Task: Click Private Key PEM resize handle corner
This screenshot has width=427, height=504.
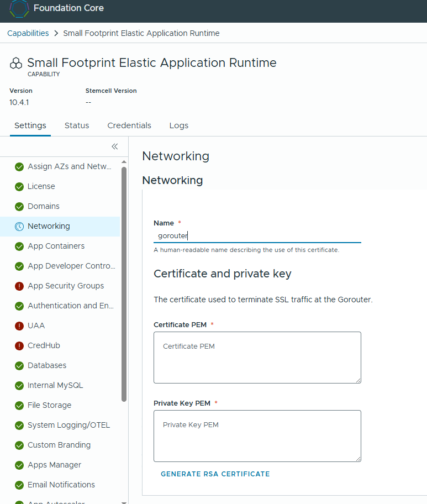Action: point(359,459)
